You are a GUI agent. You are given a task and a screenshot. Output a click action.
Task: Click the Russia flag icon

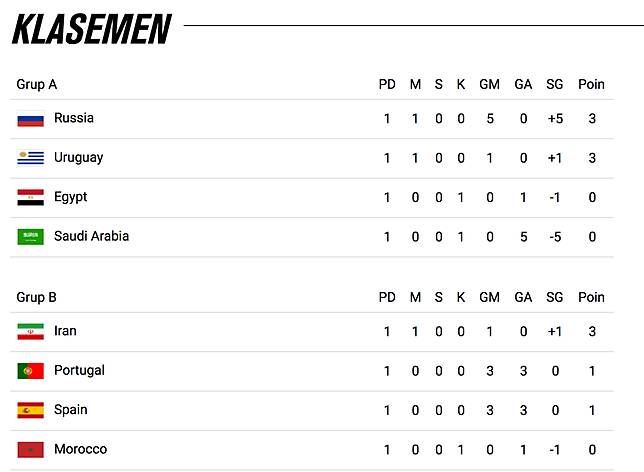click(x=30, y=119)
